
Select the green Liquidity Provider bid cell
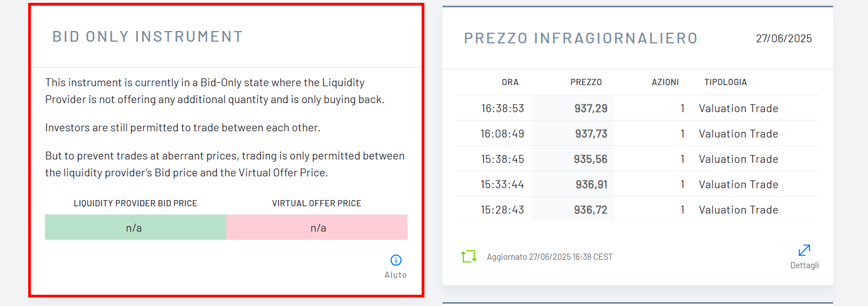click(x=136, y=227)
